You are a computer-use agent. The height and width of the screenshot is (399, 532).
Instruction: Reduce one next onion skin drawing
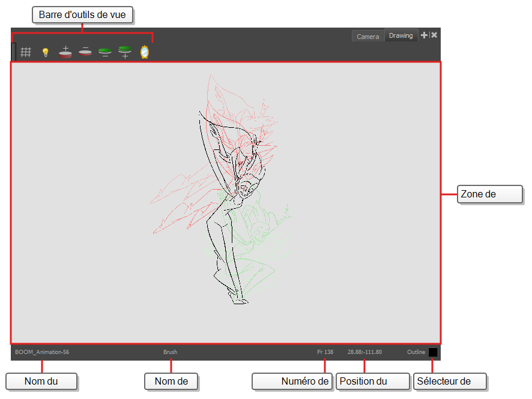click(105, 52)
